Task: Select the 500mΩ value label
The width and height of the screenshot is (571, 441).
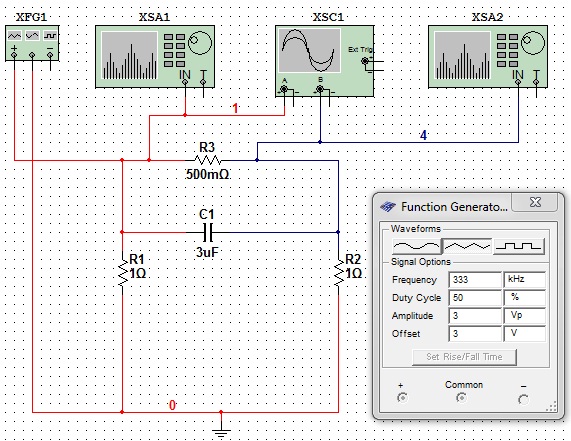Action: (x=208, y=175)
